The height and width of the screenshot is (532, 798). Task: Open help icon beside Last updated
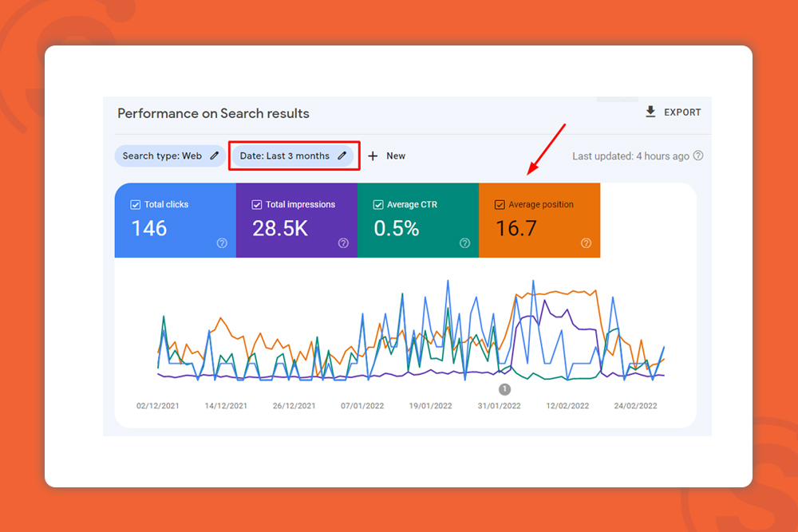[x=698, y=156]
